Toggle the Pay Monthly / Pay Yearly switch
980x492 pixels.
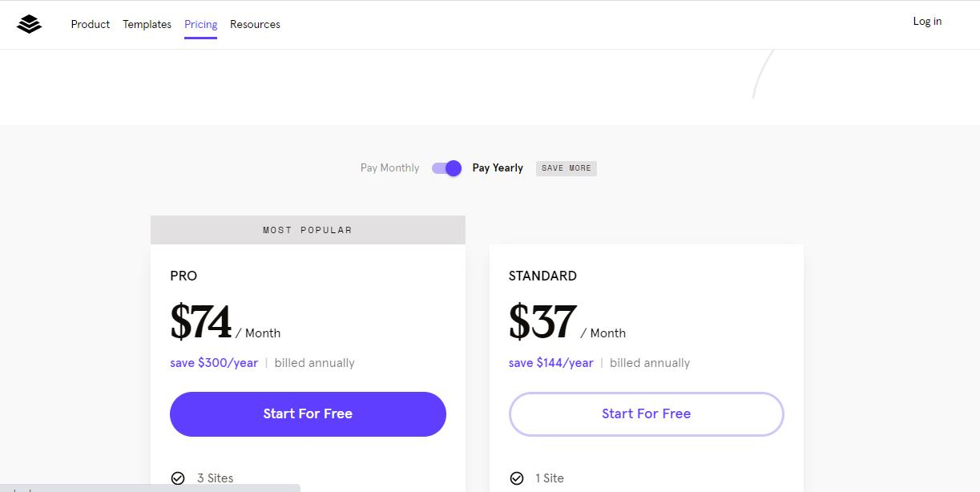point(446,168)
